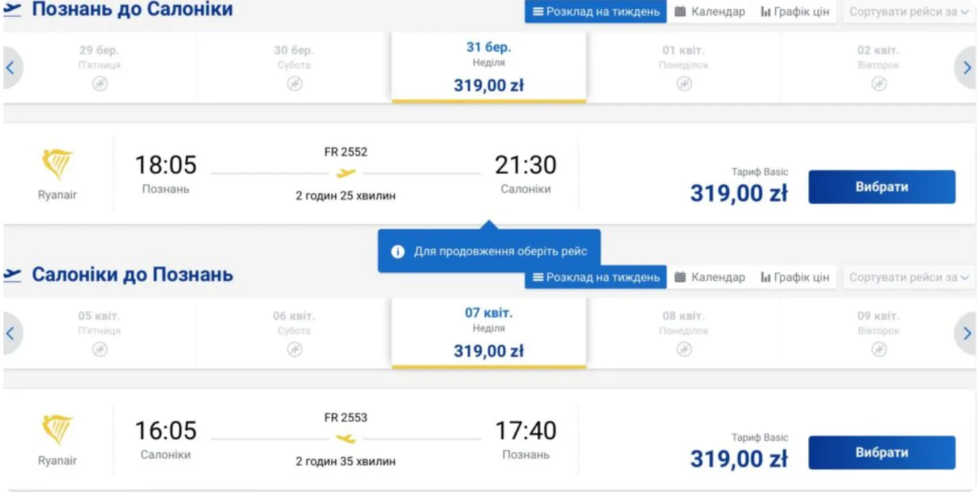980x503 pixels.
Task: Show next outbound dates with right arrow
Action: pos(966,68)
